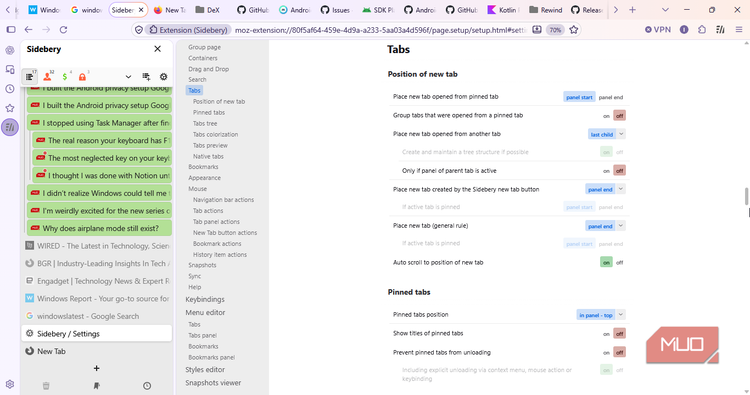Open synced tabs from Firefox sidebar strip
Image resolution: width=750 pixels, height=395 pixels.
[x=10, y=69]
